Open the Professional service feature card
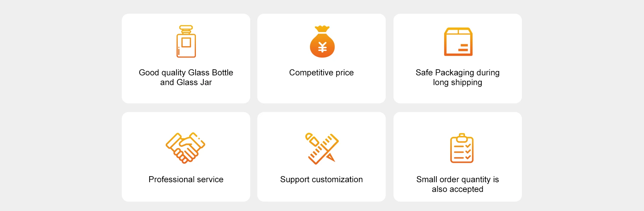Viewport: 644px width, 211px height. point(186,157)
